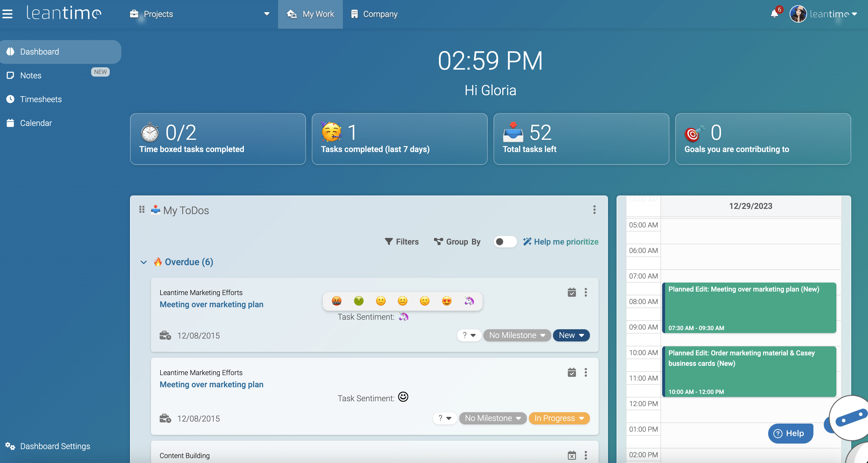868x463 pixels.
Task: Open No Milestone dropdown on the New task
Action: click(x=517, y=335)
